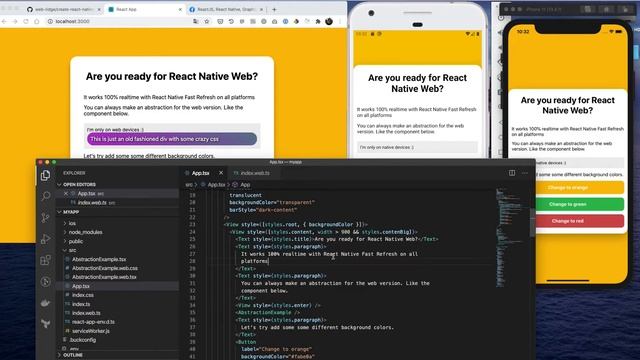Open index.css in explorer

[82, 295]
